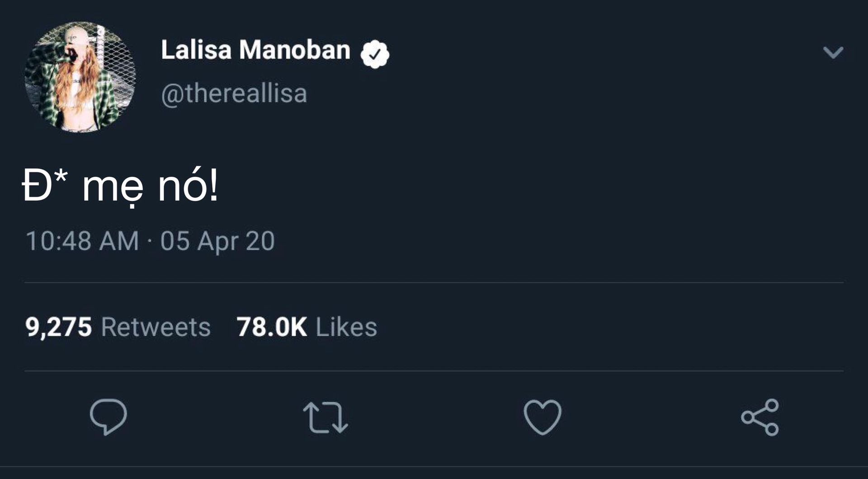View the 78.0K likes count
This screenshot has height=479, width=868.
click(x=272, y=327)
